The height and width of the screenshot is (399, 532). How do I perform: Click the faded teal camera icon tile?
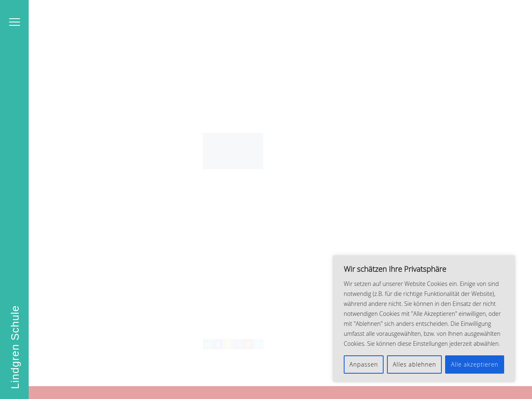(208, 344)
